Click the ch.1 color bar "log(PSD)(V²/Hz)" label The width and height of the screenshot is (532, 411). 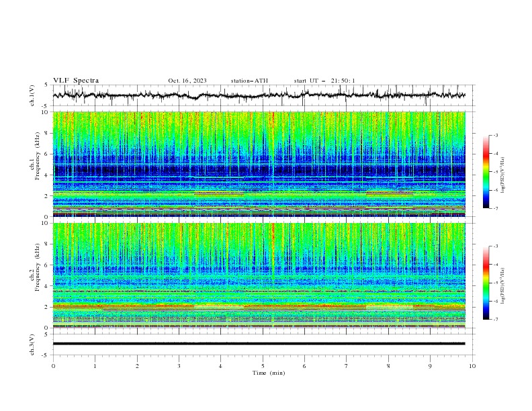point(503,175)
